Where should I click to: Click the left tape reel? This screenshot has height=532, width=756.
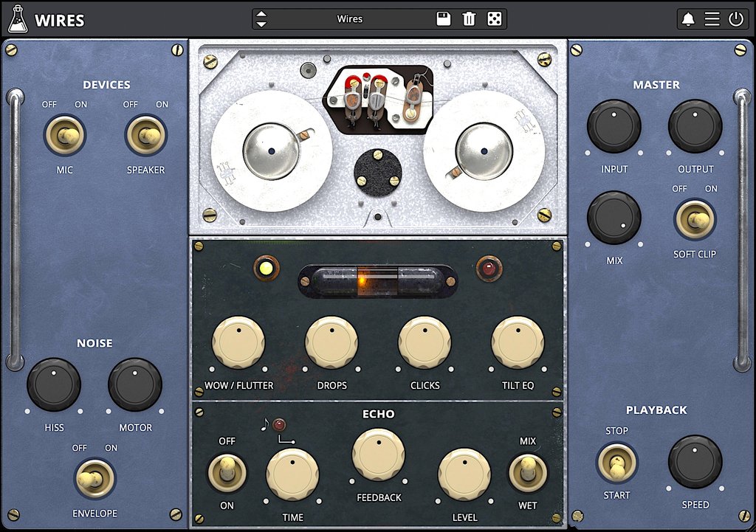pos(272,150)
